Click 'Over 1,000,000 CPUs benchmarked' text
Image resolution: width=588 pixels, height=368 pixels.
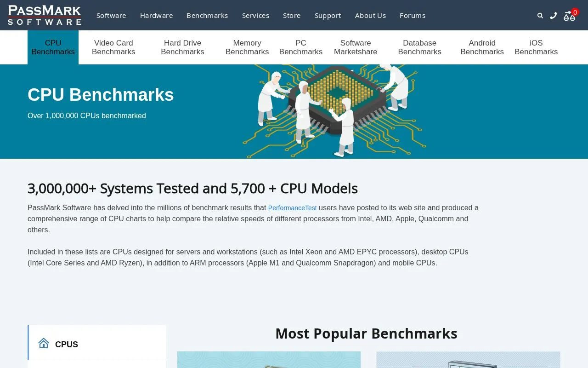(x=87, y=116)
